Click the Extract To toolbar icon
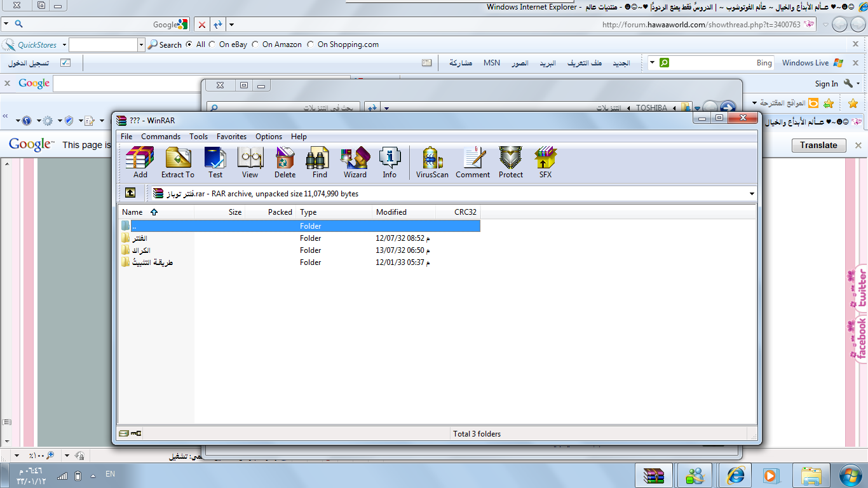The width and height of the screenshot is (868, 488). [x=178, y=162]
